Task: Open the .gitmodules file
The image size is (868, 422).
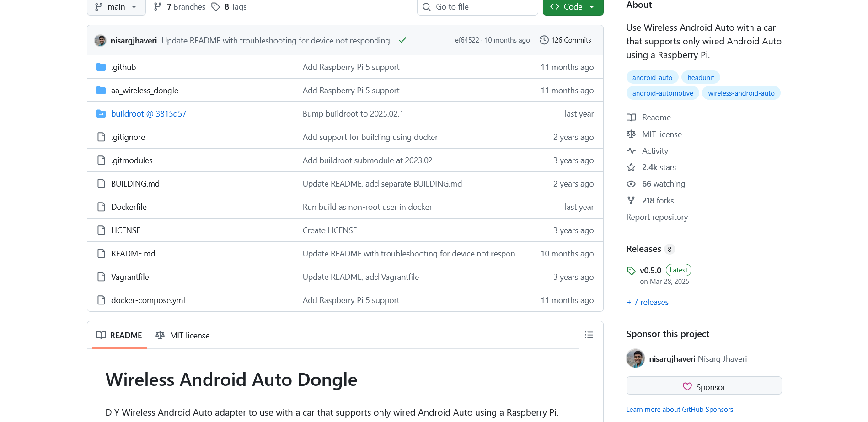Action: 132,160
